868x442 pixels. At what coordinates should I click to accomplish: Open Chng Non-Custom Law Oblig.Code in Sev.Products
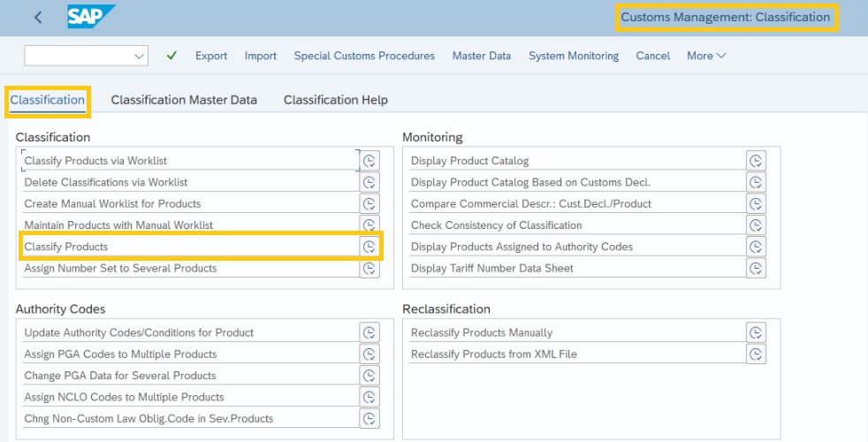pos(190,418)
